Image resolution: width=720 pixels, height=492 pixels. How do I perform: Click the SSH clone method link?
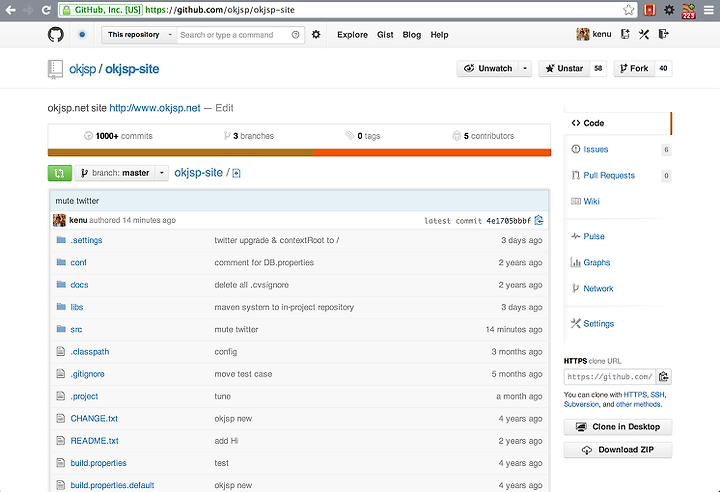(x=657, y=395)
